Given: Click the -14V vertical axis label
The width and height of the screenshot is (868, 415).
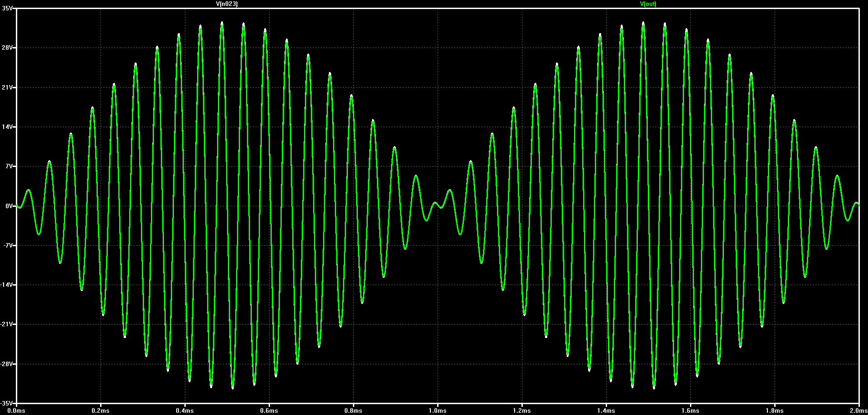Looking at the screenshot, I should [x=7, y=285].
